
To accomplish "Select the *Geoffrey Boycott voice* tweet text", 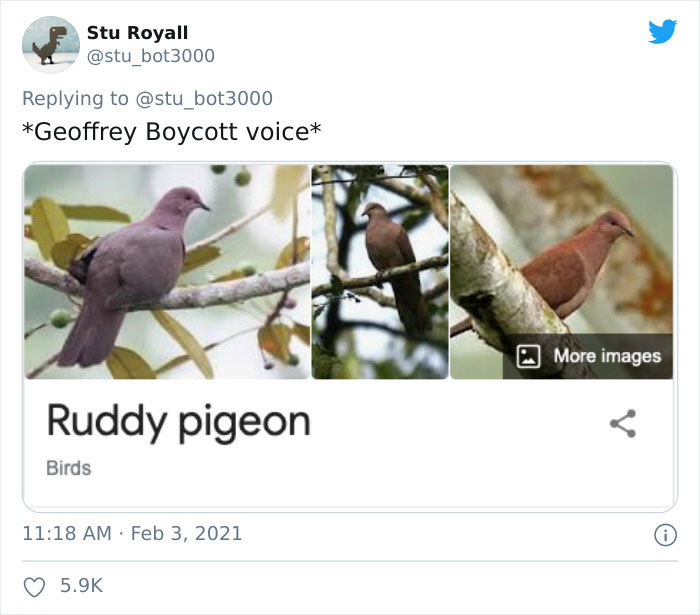I will point(171,131).
